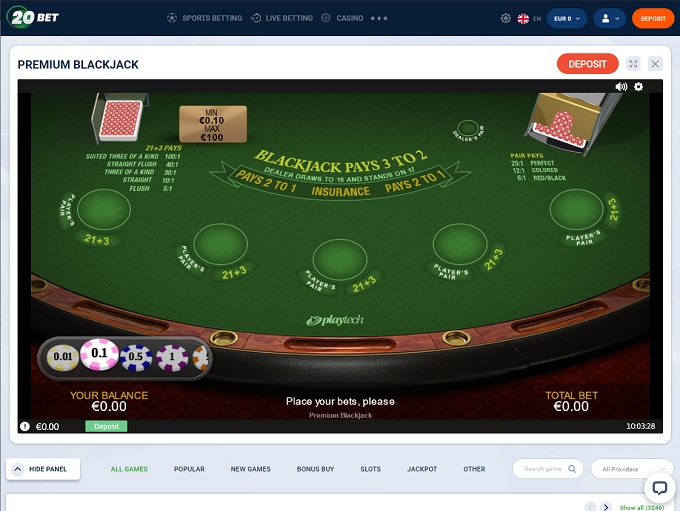680x511 pixels.
Task: Click the info icon beside €0.00
Action: point(25,426)
